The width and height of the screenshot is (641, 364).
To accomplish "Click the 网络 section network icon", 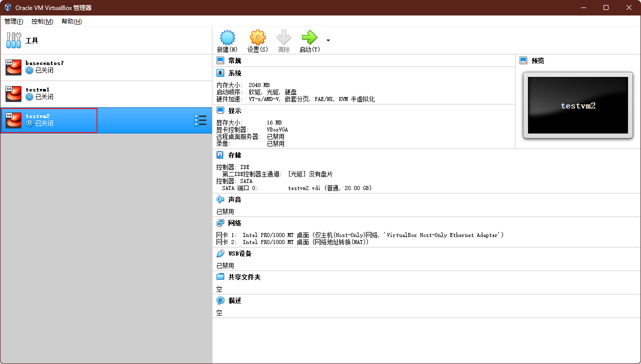I will coord(220,223).
